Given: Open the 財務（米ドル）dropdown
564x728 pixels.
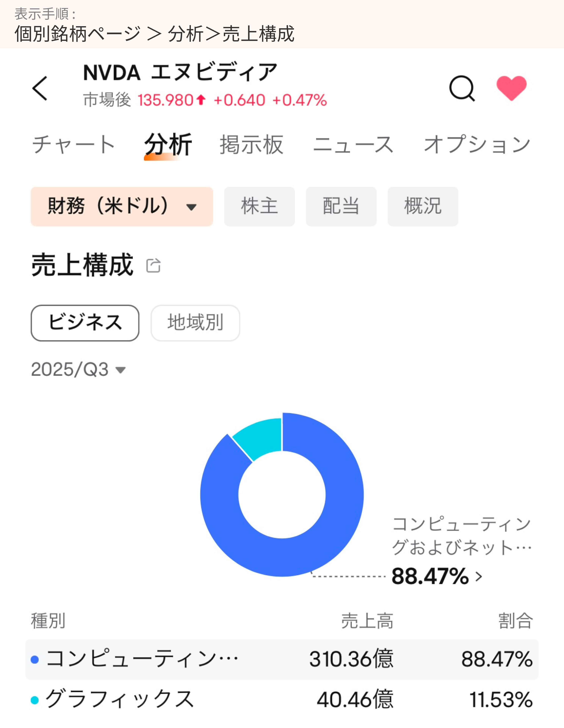Looking at the screenshot, I should [x=122, y=207].
